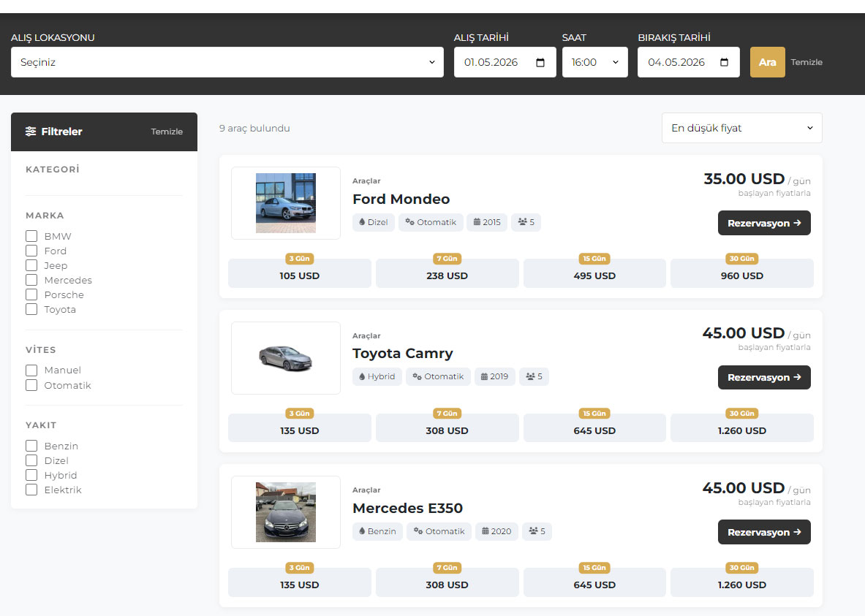Tick the Benzin fuel checkbox

31,446
